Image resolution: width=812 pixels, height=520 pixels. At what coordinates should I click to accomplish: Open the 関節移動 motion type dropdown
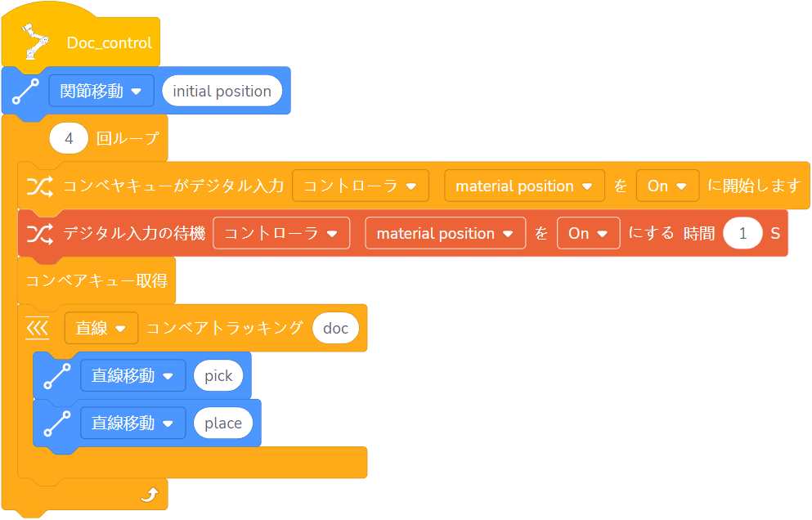[x=101, y=91]
